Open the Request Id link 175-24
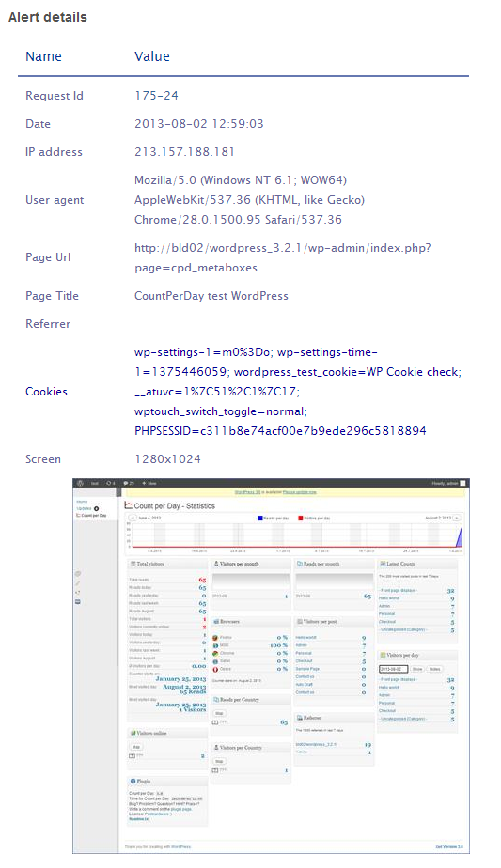501x868 pixels. (x=156, y=96)
